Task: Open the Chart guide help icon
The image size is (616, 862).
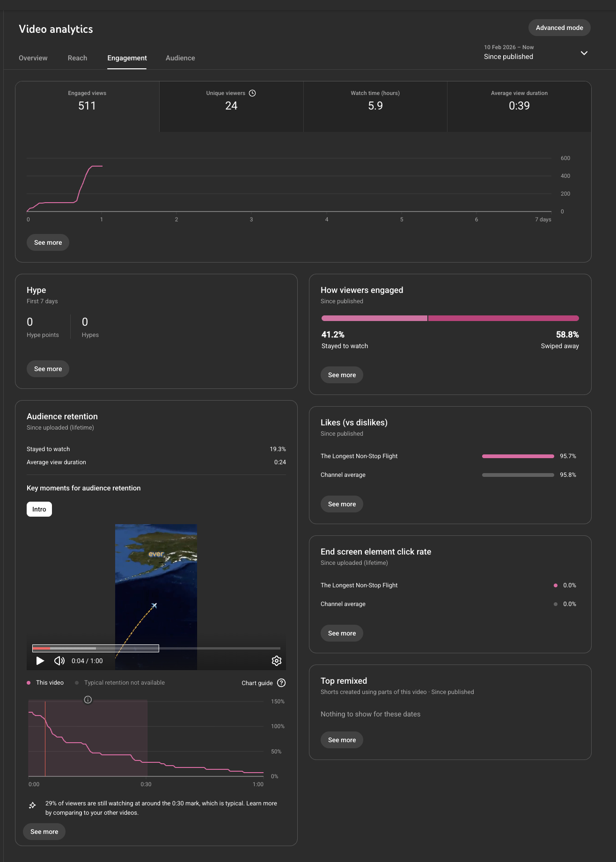Action: tap(281, 683)
